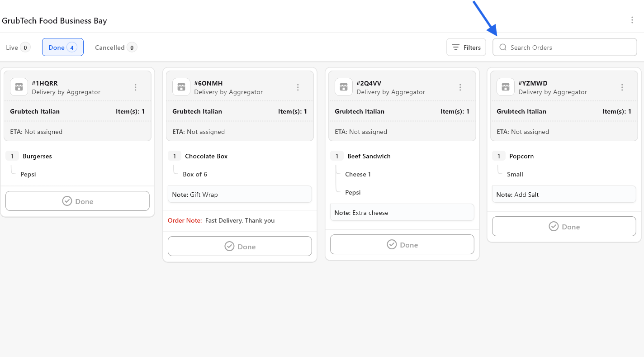Viewport: 644px width, 357px height.
Task: Click the magnifier icon in the search box
Action: click(x=503, y=48)
